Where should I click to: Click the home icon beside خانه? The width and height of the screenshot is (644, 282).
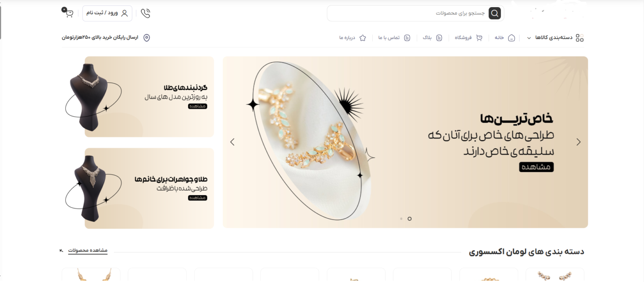pos(512,38)
